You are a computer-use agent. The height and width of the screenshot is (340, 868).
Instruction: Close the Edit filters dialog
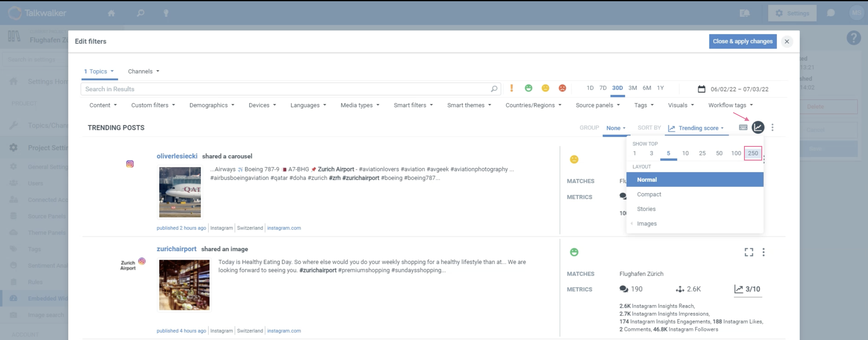(786, 41)
